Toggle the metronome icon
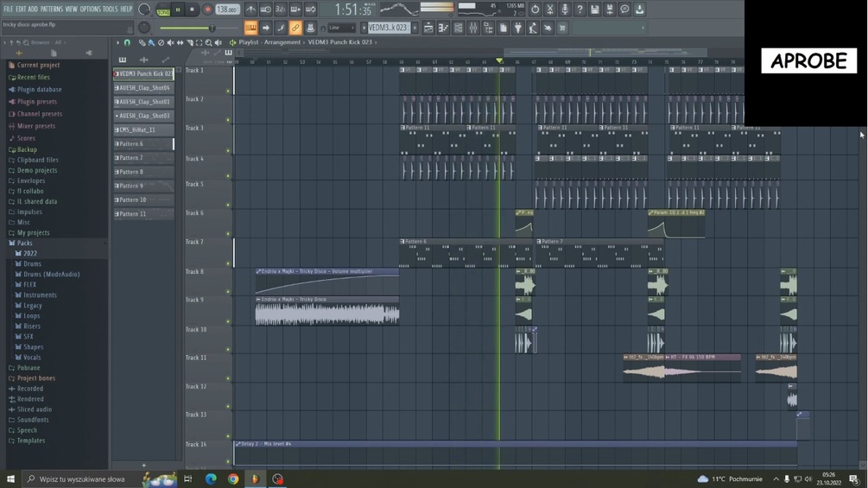868x488 pixels. pos(250,10)
